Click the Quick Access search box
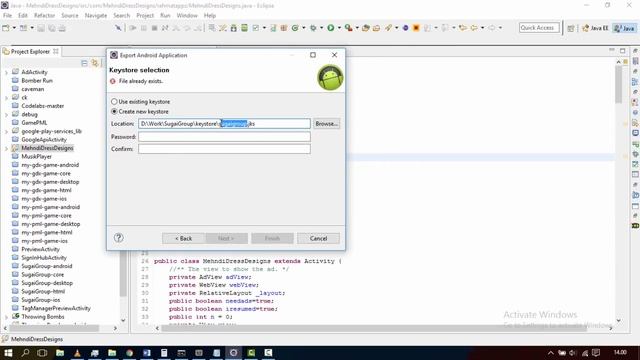 coord(539,28)
